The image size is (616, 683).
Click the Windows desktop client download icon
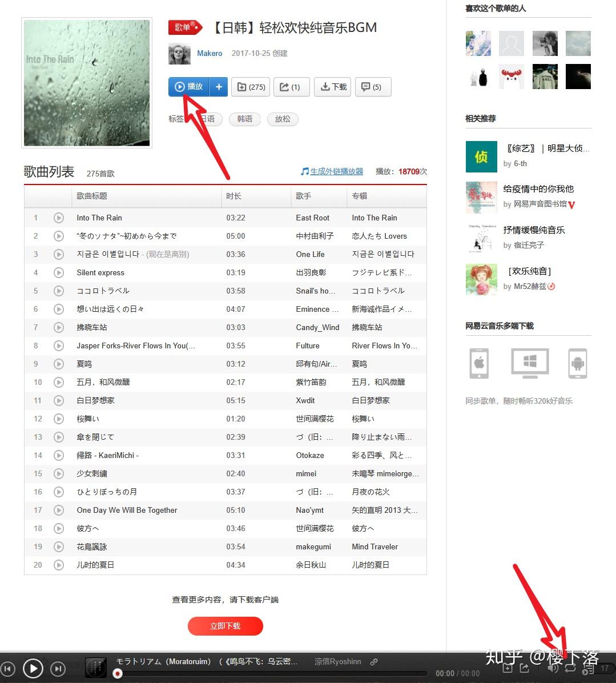pyautogui.click(x=529, y=363)
